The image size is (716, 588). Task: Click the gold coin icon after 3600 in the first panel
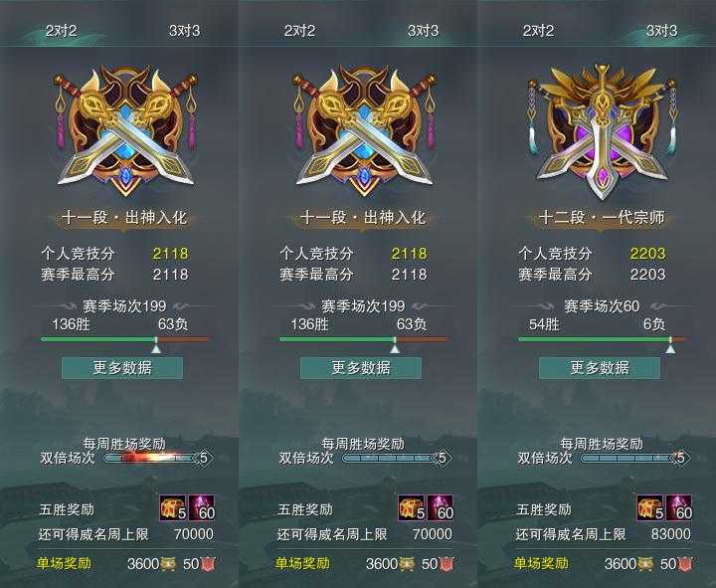point(168,564)
